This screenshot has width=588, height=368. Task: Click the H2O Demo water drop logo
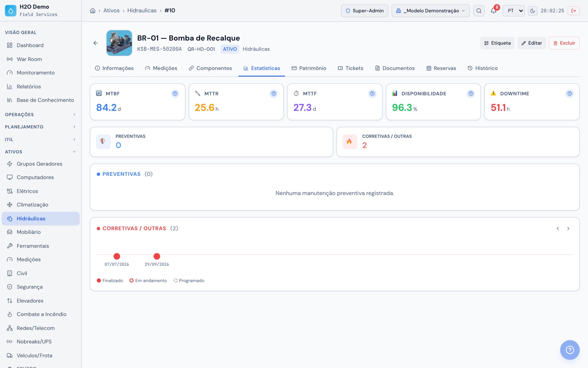[11, 11]
